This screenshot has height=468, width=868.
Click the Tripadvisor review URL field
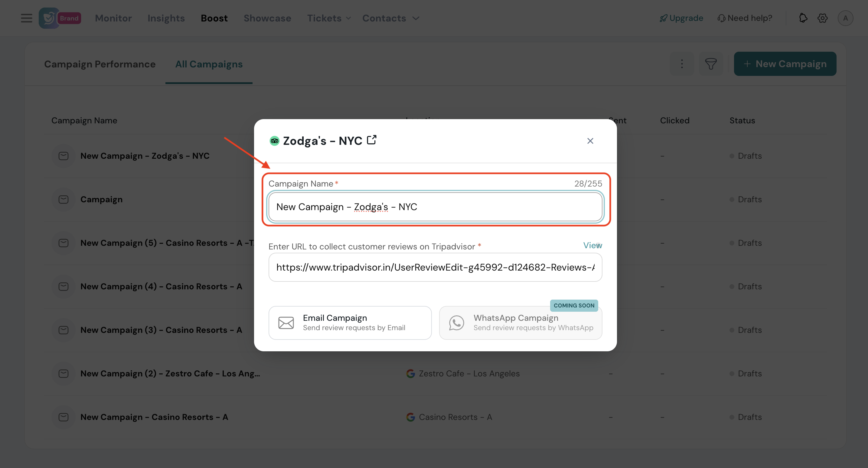pyautogui.click(x=435, y=267)
